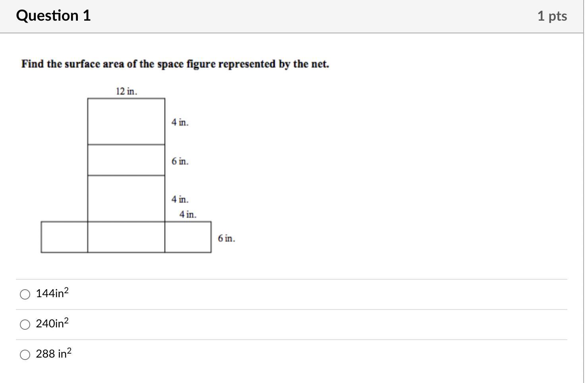
Task: Click the bottom-center rectangle of the net
Action: click(126, 237)
